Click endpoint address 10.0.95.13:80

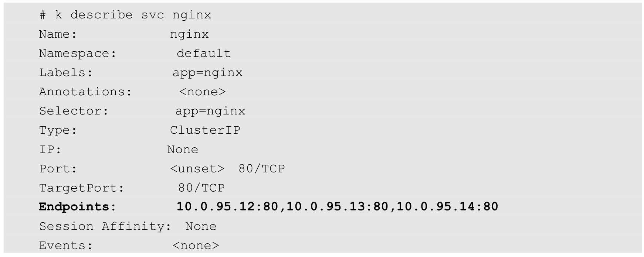point(338,207)
